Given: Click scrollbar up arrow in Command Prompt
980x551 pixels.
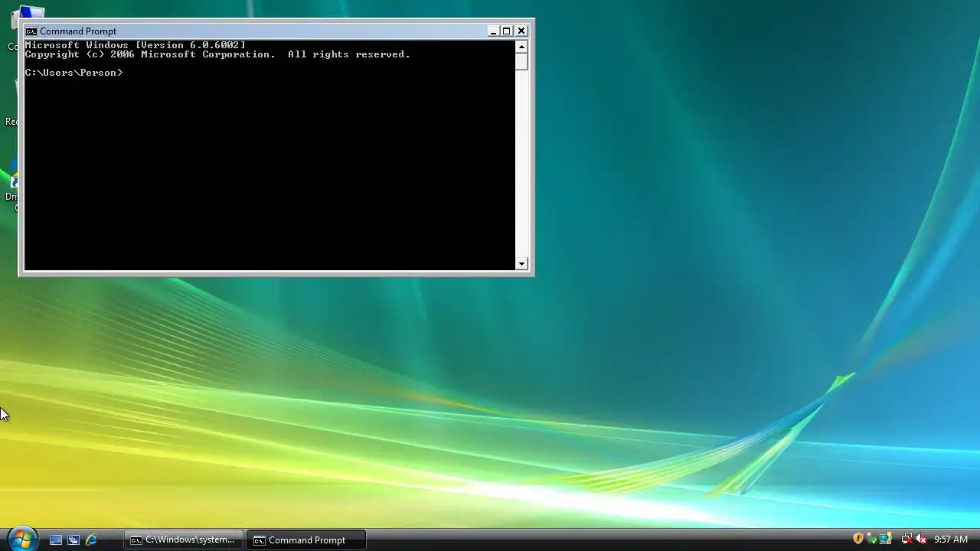Looking at the screenshot, I should 521,47.
